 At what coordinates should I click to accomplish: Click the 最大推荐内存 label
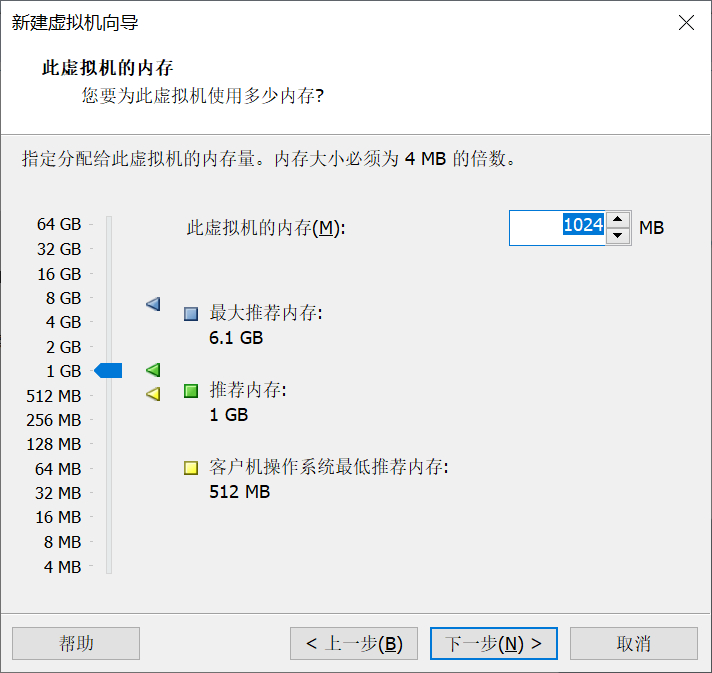(x=266, y=313)
